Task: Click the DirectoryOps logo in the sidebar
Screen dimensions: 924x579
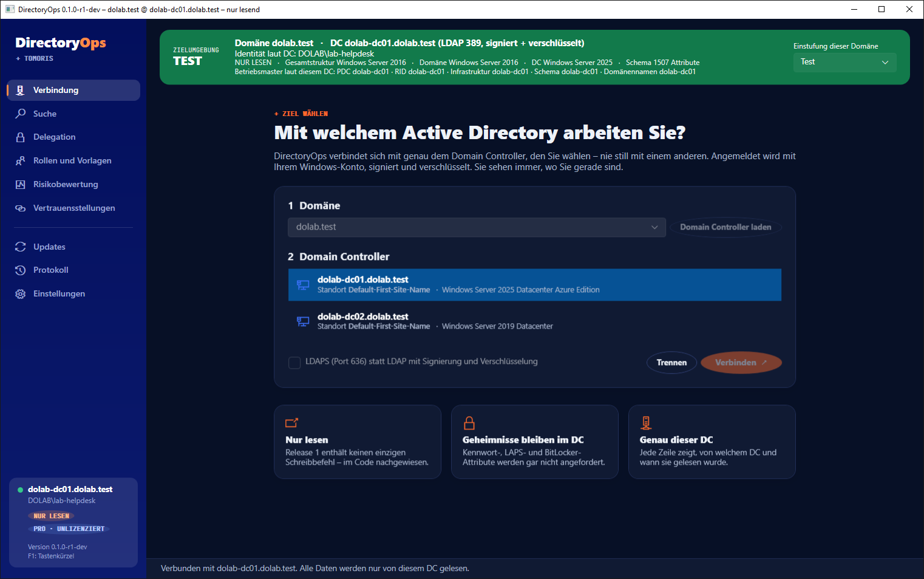Action: pos(61,43)
